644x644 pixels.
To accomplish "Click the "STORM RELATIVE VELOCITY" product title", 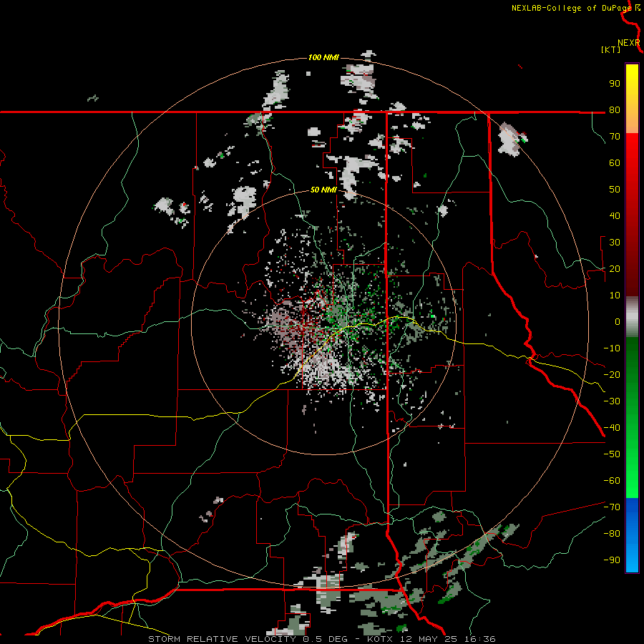I will 221,639.
